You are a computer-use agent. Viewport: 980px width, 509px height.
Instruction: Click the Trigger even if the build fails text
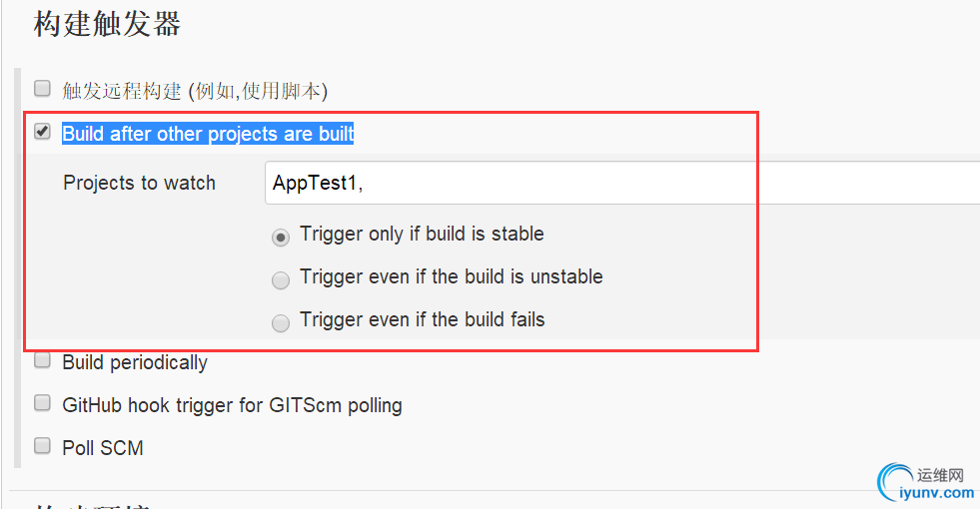point(422,319)
